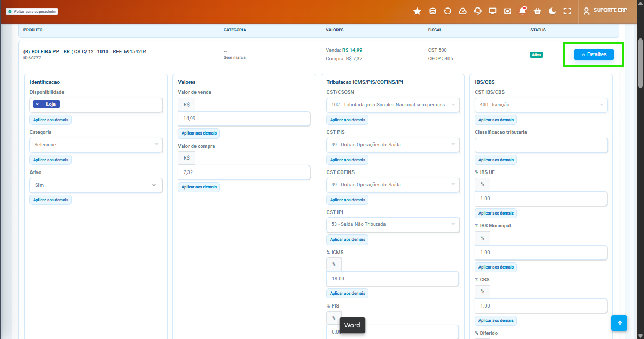Remove the Loja tag using its x
This screenshot has width=644, height=339.
pos(37,104)
